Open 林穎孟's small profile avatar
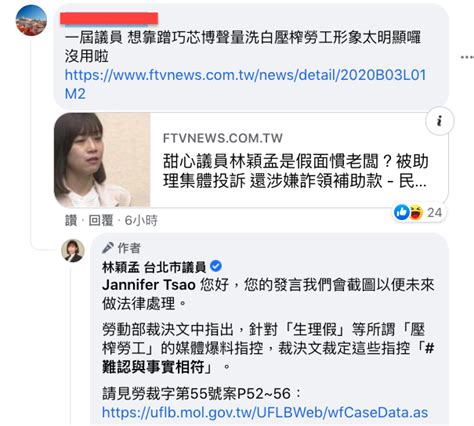The image size is (474, 426). click(x=73, y=250)
